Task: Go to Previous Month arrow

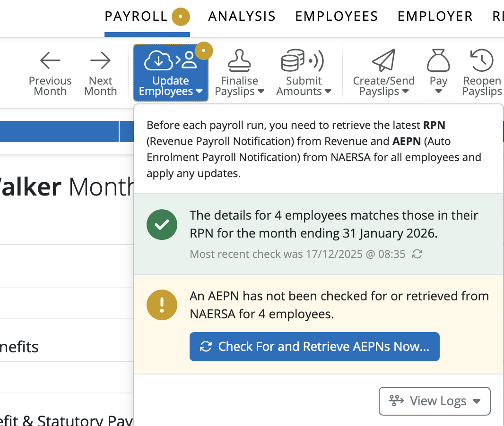Action: tap(50, 60)
